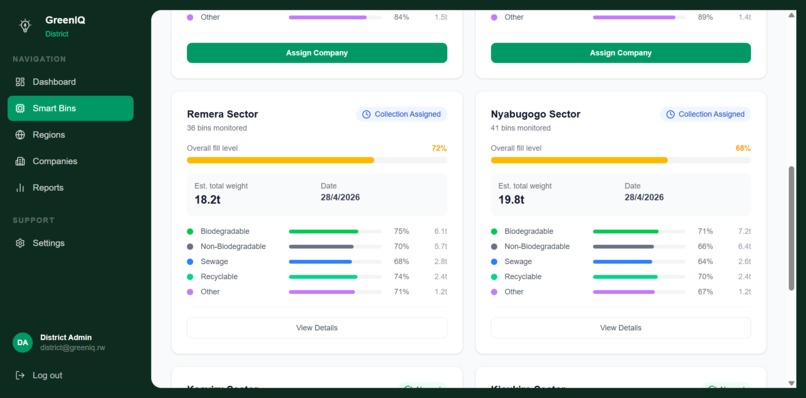The image size is (806, 398).
Task: Open Settings under Support
Action: click(70, 243)
